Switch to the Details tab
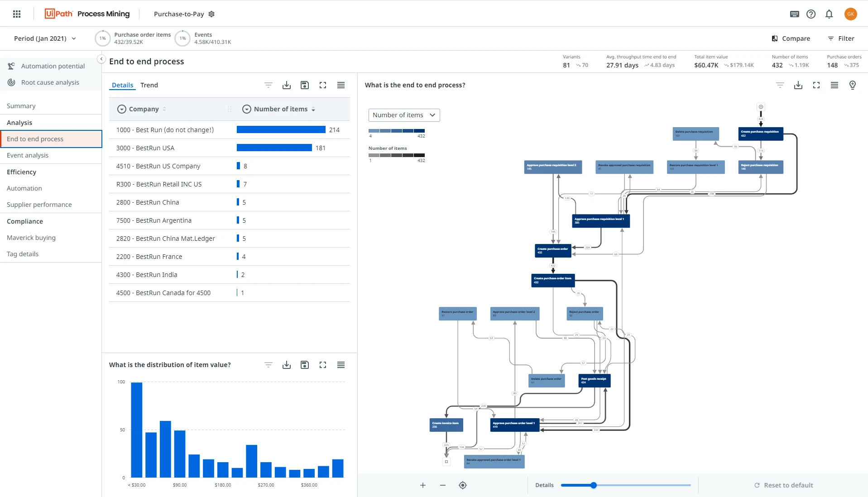Viewport: 868px width, 497px height. tap(122, 85)
